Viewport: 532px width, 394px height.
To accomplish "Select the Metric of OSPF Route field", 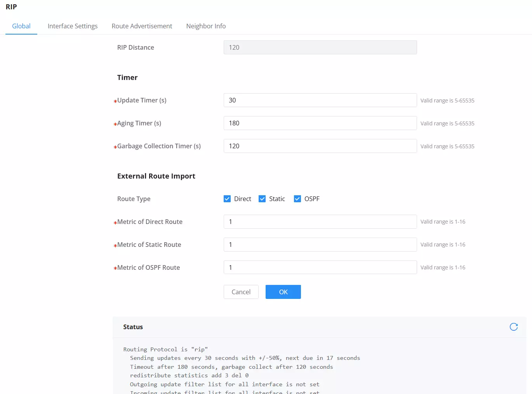I will point(320,267).
